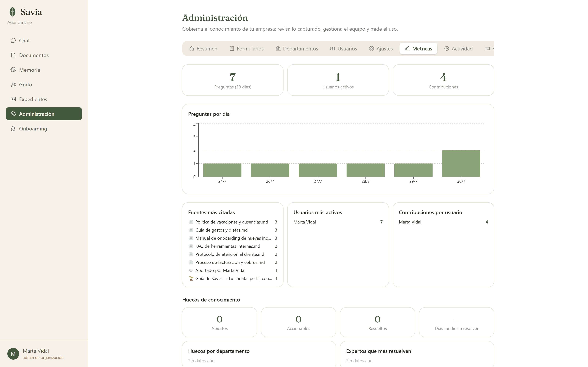This screenshot has height=367, width=588.
Task: Go to the Ajustes tab
Action: pos(381,49)
